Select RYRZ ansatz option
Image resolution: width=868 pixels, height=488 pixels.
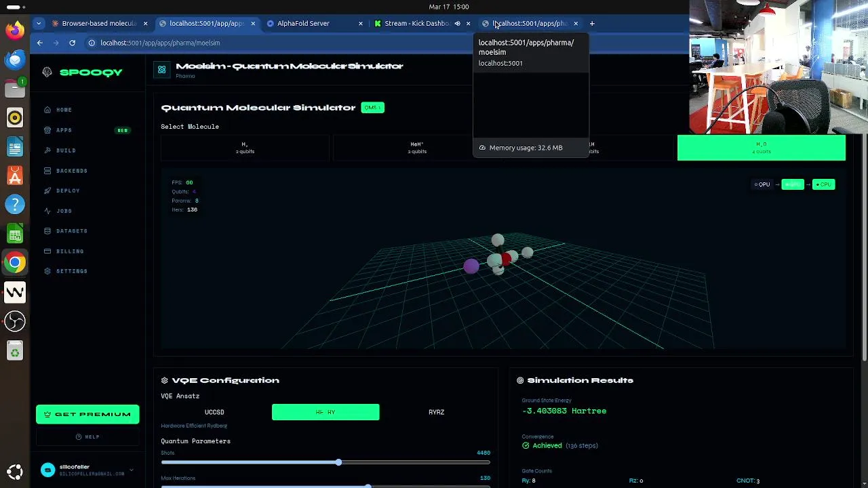(436, 412)
